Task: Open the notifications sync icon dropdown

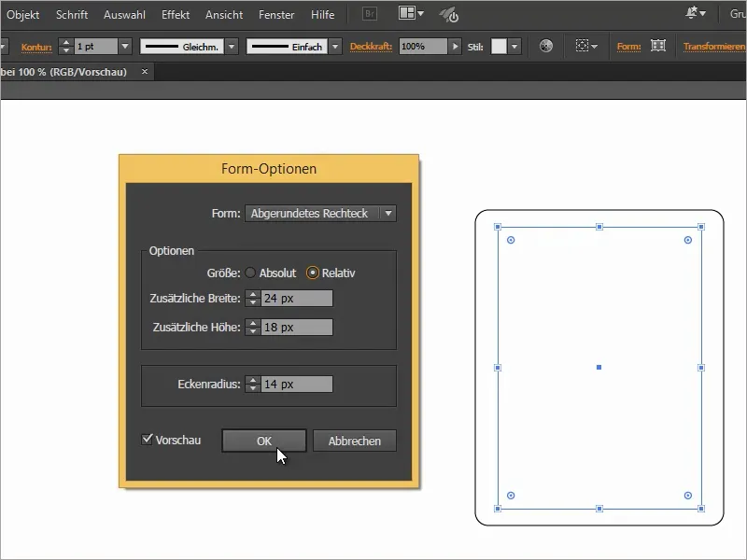Action: click(696, 13)
